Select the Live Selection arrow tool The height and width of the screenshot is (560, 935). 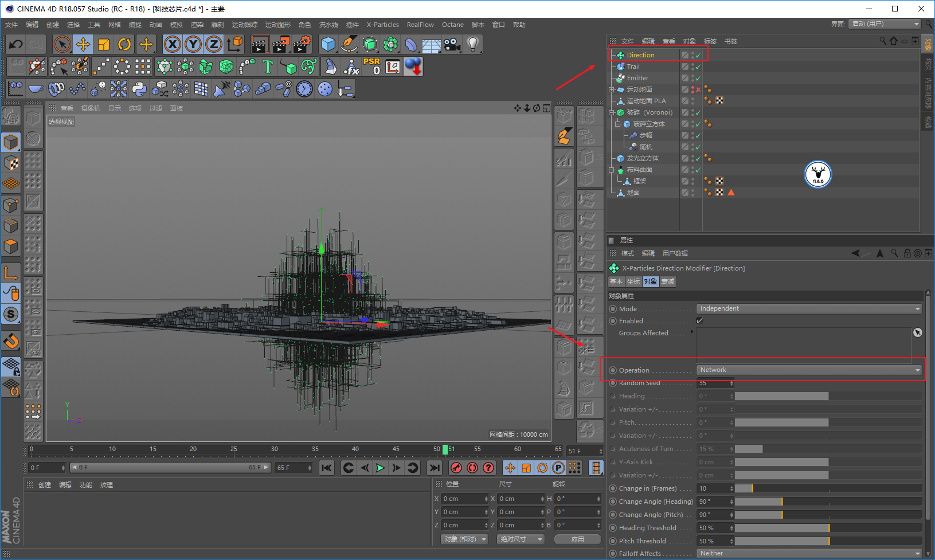click(62, 44)
